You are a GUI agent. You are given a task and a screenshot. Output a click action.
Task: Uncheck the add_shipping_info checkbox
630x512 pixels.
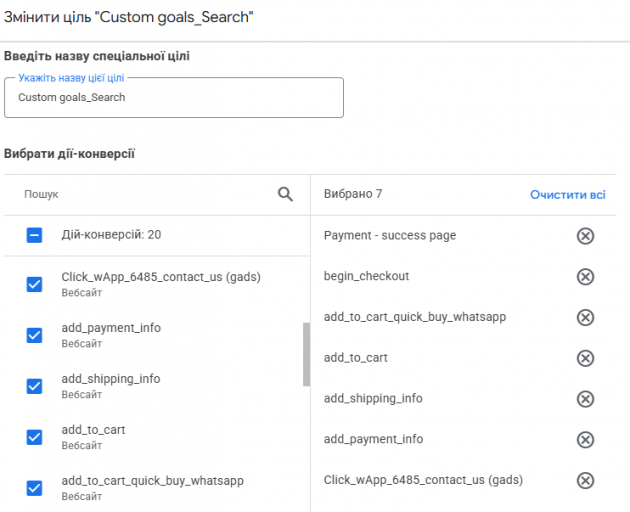point(35,386)
